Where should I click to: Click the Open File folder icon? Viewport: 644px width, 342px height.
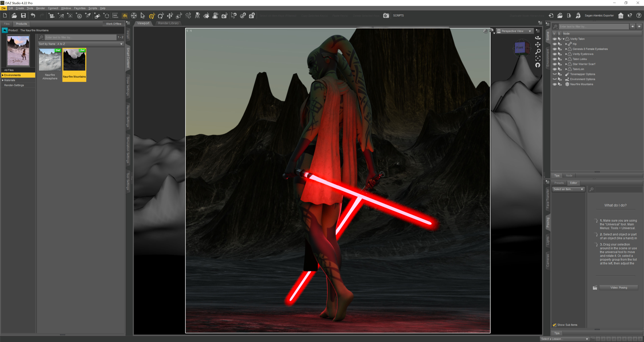pyautogui.click(x=14, y=15)
